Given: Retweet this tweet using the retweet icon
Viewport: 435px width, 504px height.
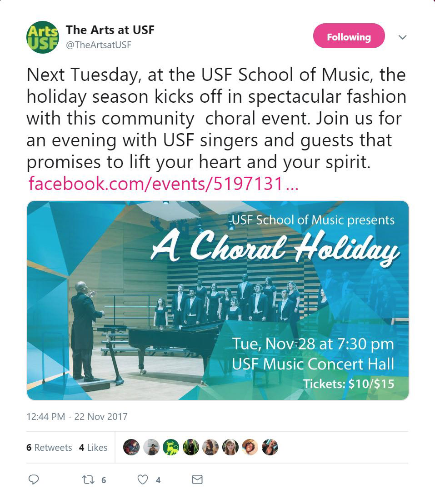Looking at the screenshot, I should coord(87,479).
